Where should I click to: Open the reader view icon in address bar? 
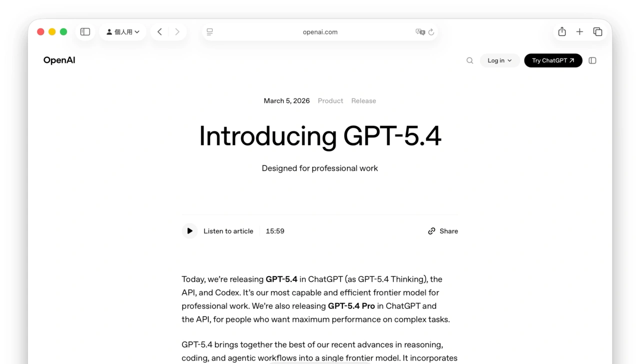(x=209, y=31)
